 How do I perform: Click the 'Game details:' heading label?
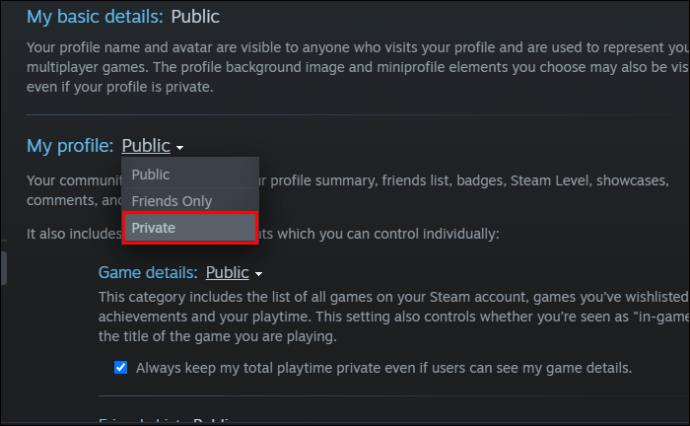tap(148, 273)
